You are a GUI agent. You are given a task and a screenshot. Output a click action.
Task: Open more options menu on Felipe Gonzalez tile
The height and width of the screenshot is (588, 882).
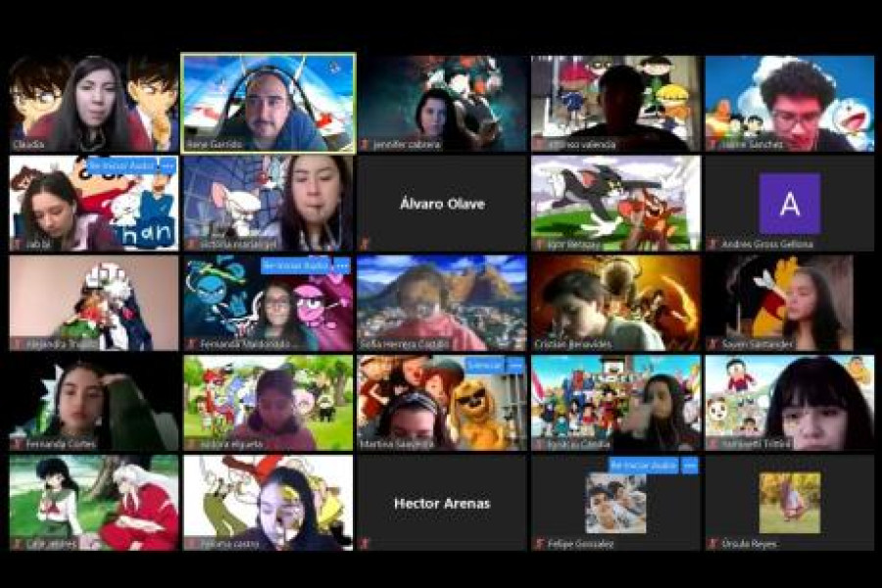(x=690, y=465)
